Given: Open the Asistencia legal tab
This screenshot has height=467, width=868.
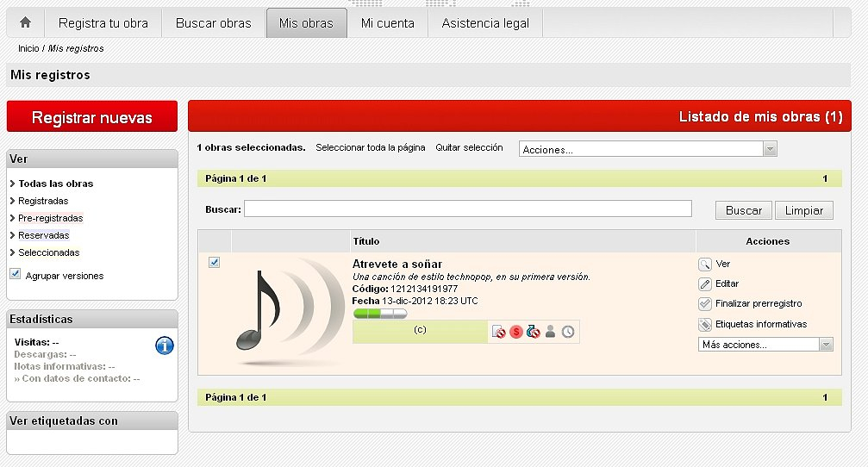Looking at the screenshot, I should click(485, 23).
